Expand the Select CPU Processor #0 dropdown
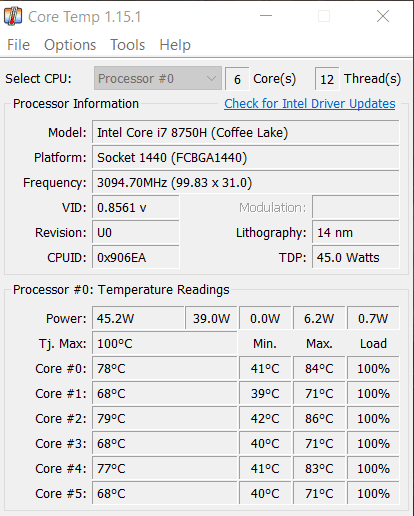414x516 pixels. (158, 79)
